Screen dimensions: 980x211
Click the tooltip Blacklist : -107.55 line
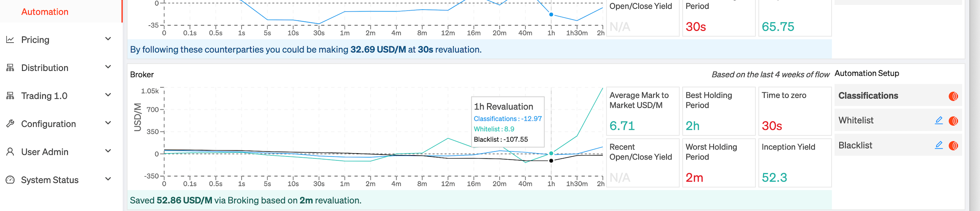point(501,140)
